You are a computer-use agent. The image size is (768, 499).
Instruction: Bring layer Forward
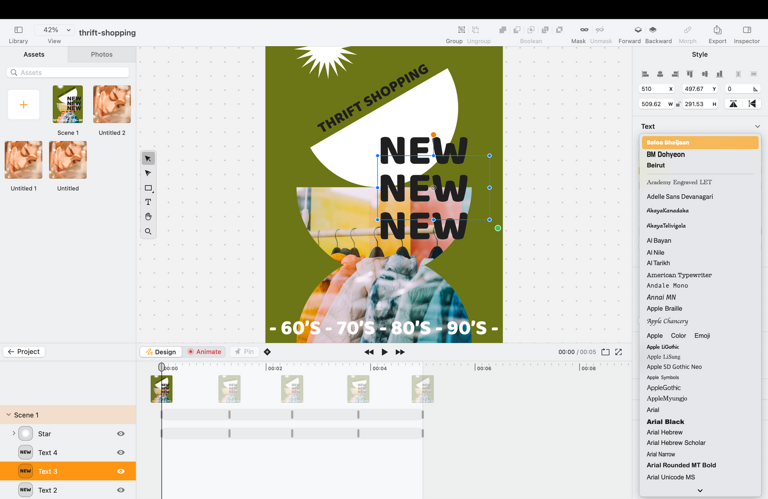638,30
